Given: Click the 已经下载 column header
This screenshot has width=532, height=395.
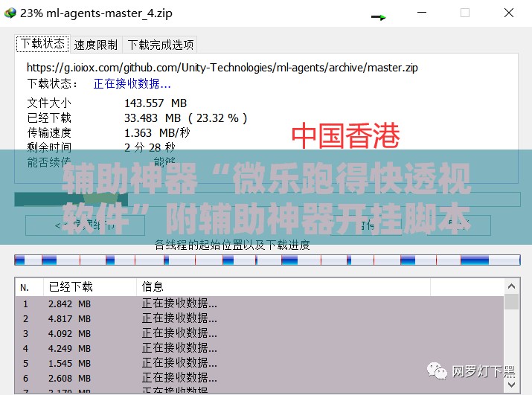Looking at the screenshot, I should [x=90, y=287].
